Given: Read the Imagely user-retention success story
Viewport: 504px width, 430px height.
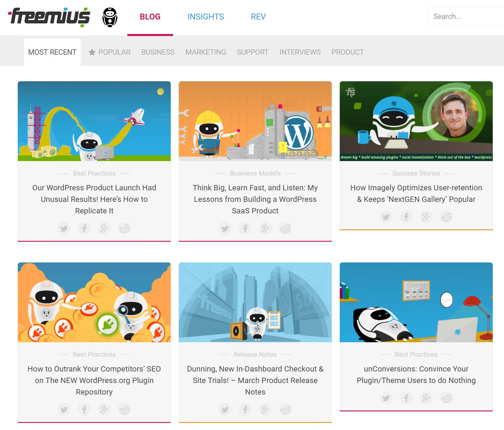Looking at the screenshot, I should [x=416, y=193].
